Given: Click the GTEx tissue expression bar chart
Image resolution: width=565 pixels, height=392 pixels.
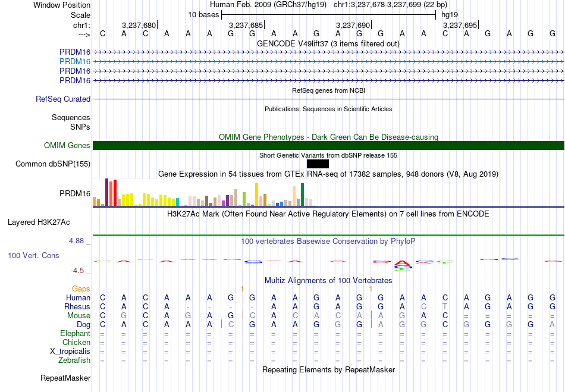Looking at the screenshot, I should tap(205, 192).
